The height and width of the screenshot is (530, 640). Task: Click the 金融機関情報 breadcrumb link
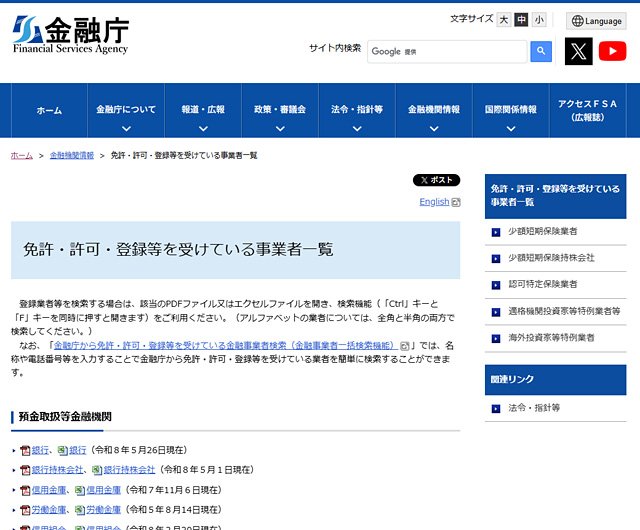pos(72,156)
